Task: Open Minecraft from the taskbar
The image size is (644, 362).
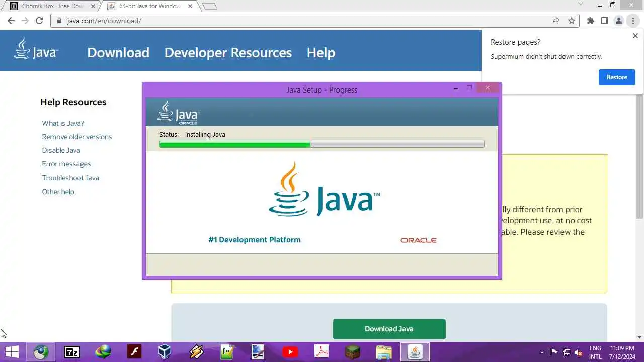Action: pos(353,352)
